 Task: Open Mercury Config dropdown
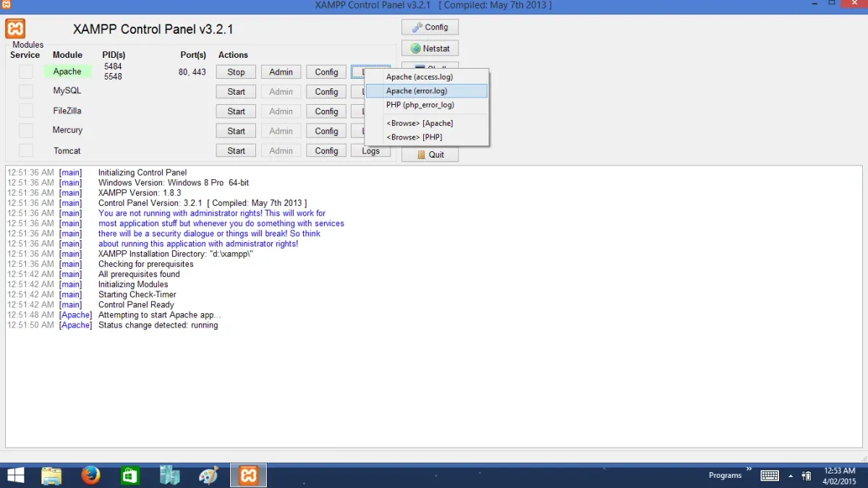(326, 131)
